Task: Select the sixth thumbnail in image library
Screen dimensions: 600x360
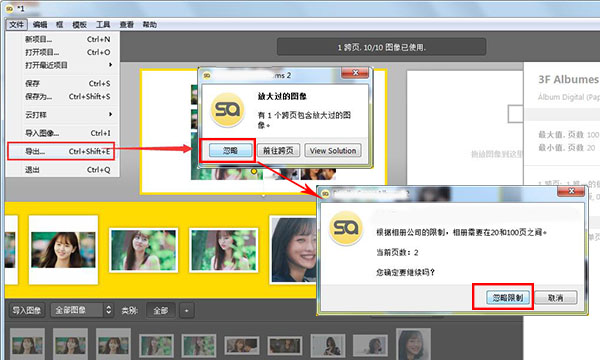Action: (241, 345)
